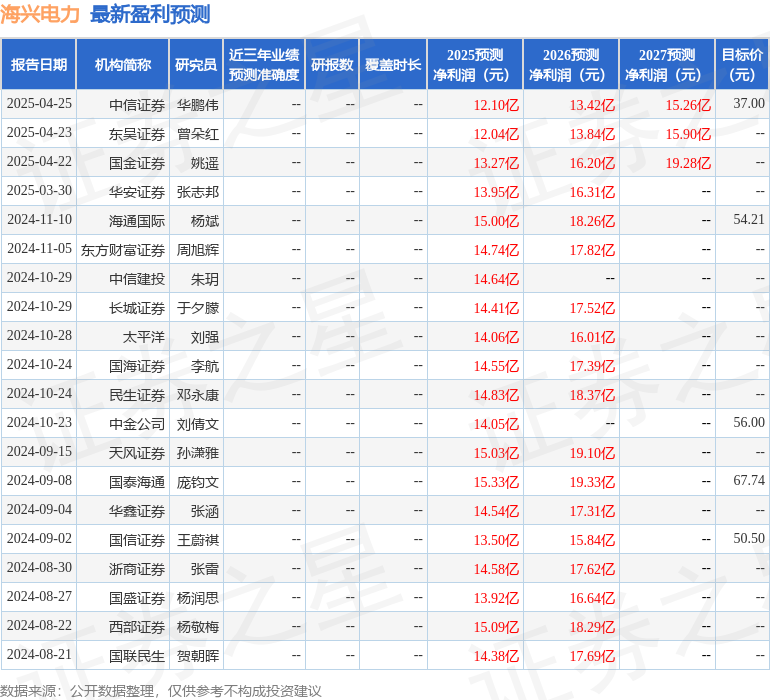Viewport: 770px width, 700px height.
Task: Select the 研究员 column header
Action: (196, 65)
